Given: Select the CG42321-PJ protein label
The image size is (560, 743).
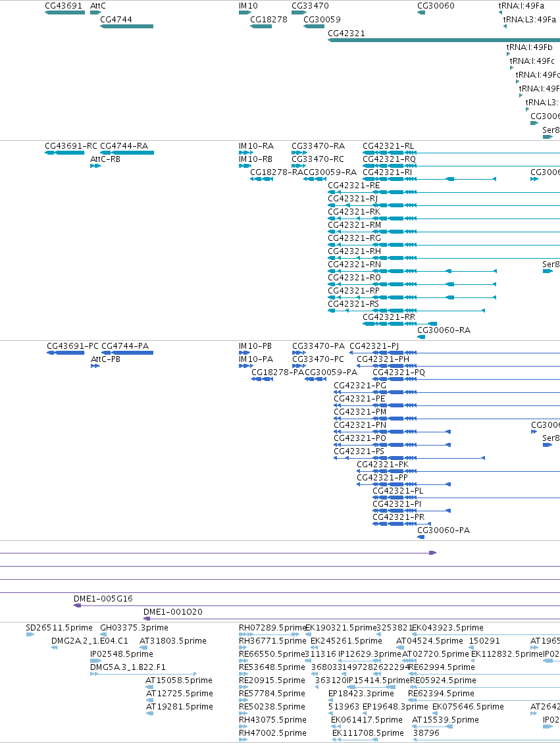Looking at the screenshot, I should tap(374, 346).
